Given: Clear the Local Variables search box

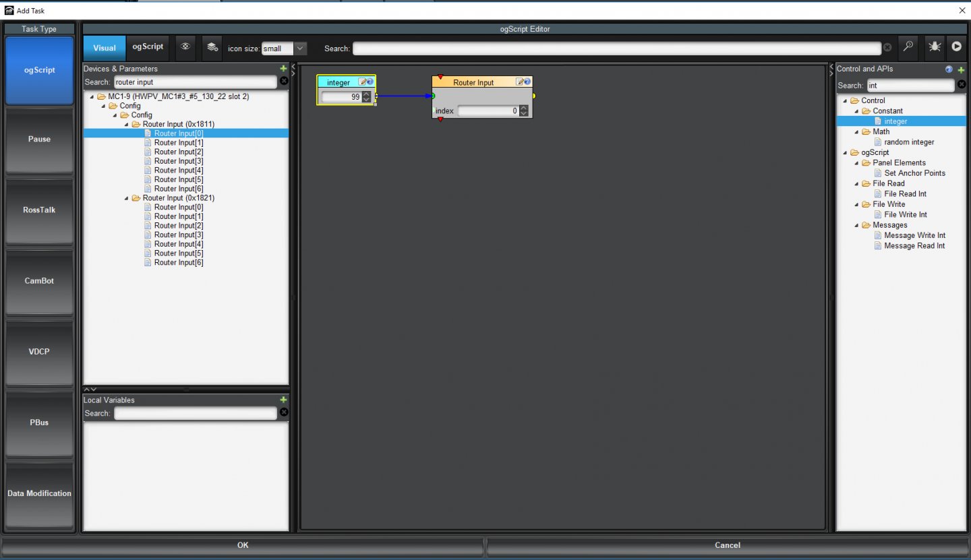Looking at the screenshot, I should [284, 412].
